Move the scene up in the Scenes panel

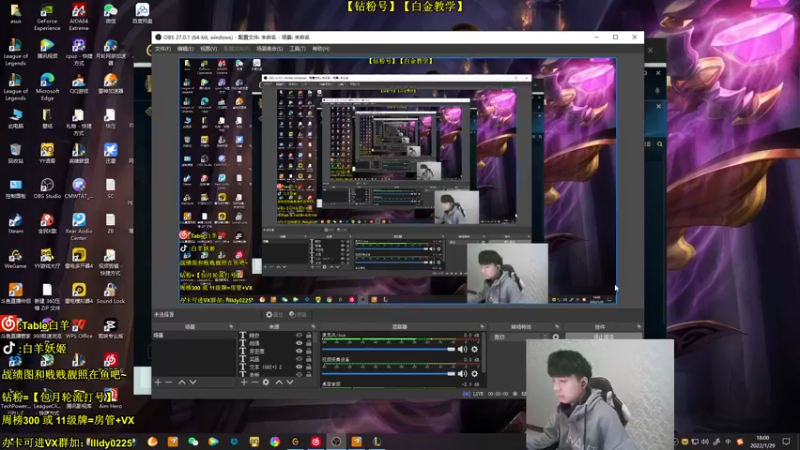[182, 382]
